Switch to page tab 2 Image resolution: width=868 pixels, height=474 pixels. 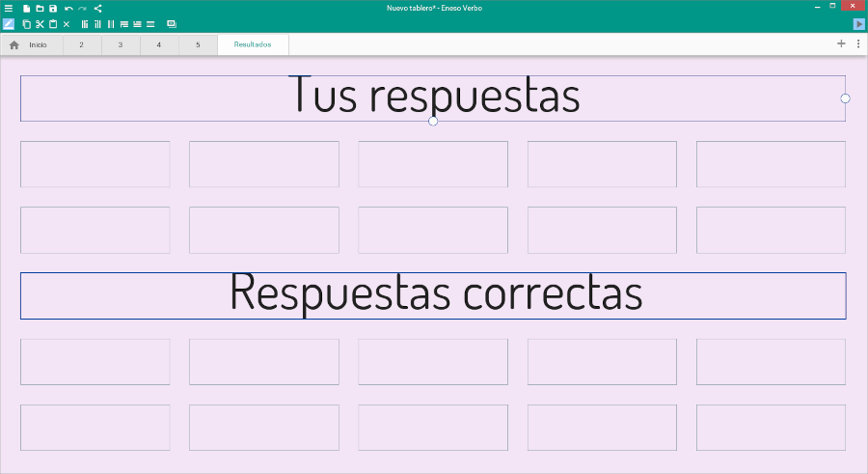82,45
